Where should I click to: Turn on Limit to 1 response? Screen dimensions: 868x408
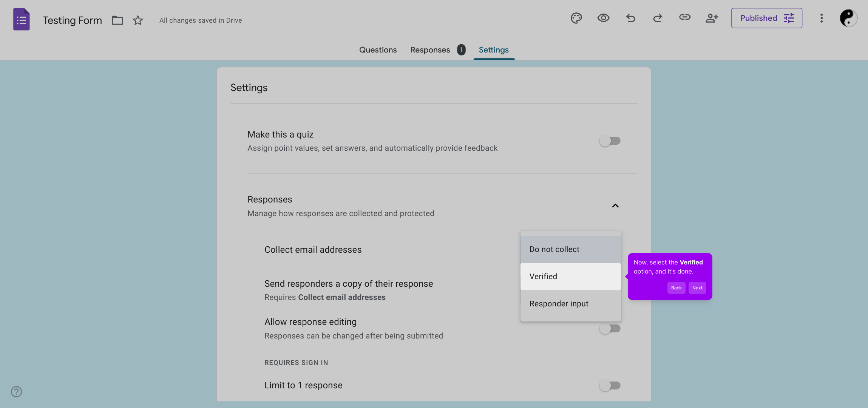pyautogui.click(x=610, y=385)
